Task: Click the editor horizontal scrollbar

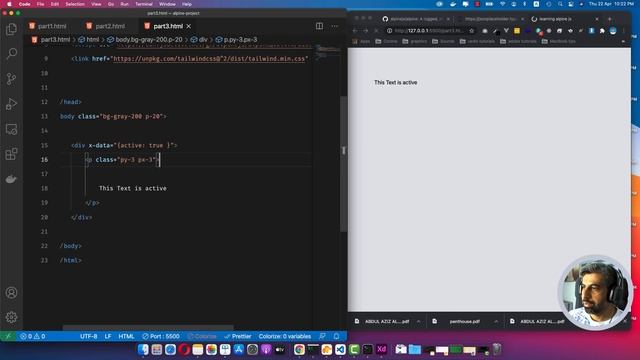Action: click(x=148, y=327)
